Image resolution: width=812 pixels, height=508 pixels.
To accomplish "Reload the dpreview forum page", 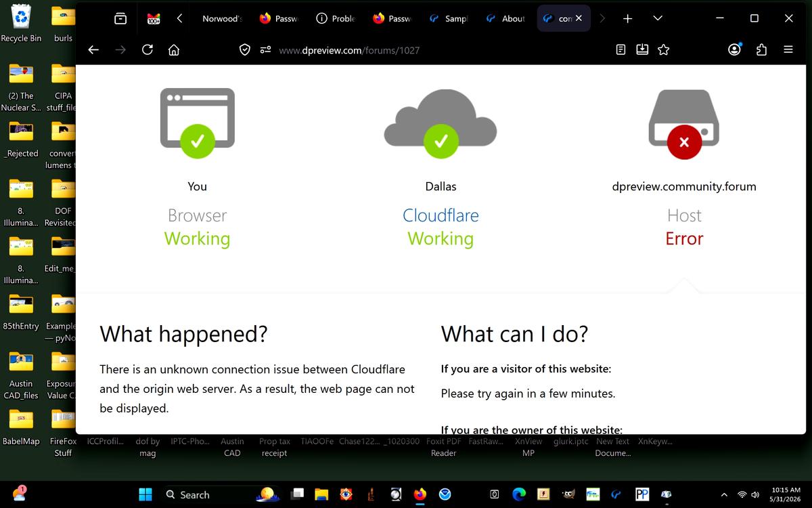I will coord(147,49).
